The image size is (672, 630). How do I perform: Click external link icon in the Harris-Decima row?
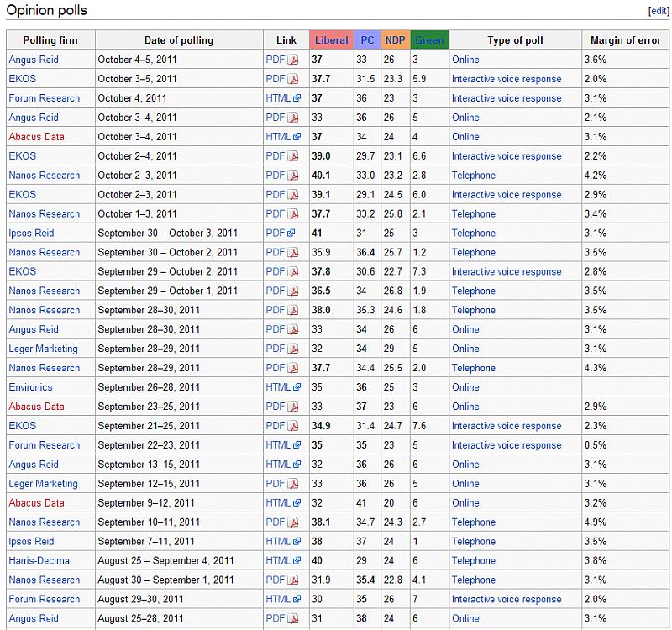click(297, 561)
